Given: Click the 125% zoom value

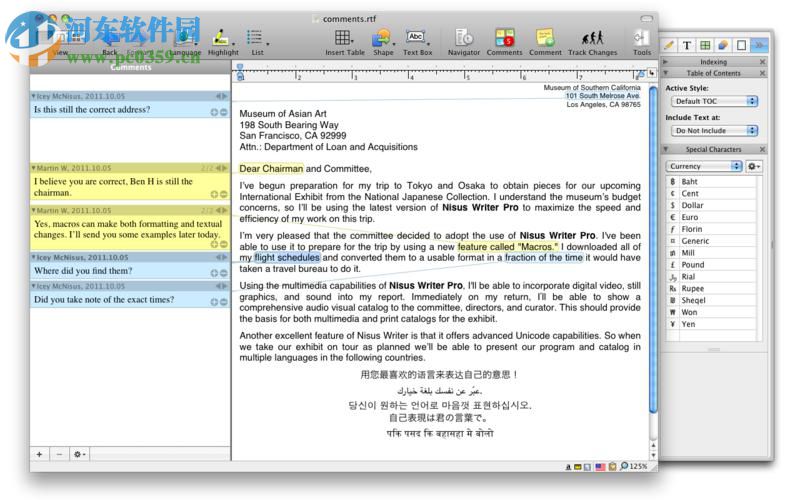Looking at the screenshot, I should point(638,466).
